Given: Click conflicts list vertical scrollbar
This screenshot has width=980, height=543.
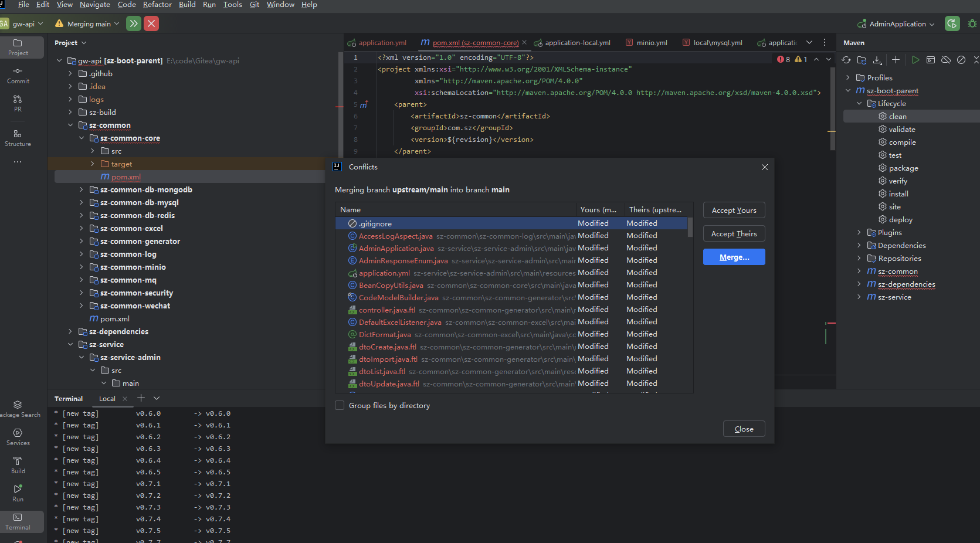Looking at the screenshot, I should (x=690, y=228).
